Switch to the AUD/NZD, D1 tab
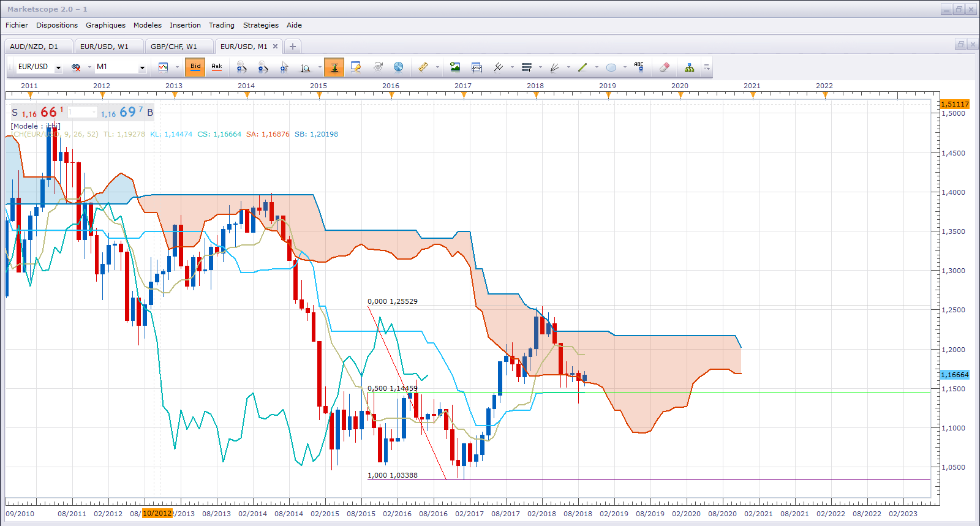 tap(39, 47)
